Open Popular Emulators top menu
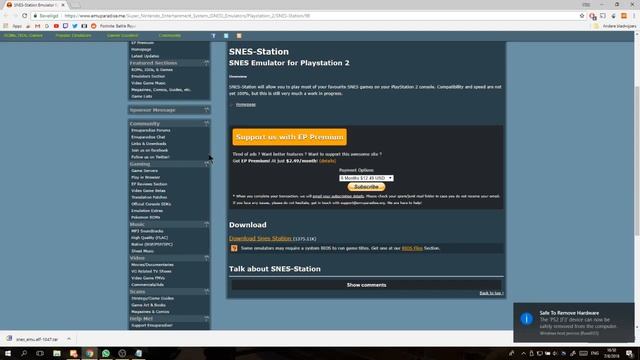The image size is (640, 360). click(73, 36)
